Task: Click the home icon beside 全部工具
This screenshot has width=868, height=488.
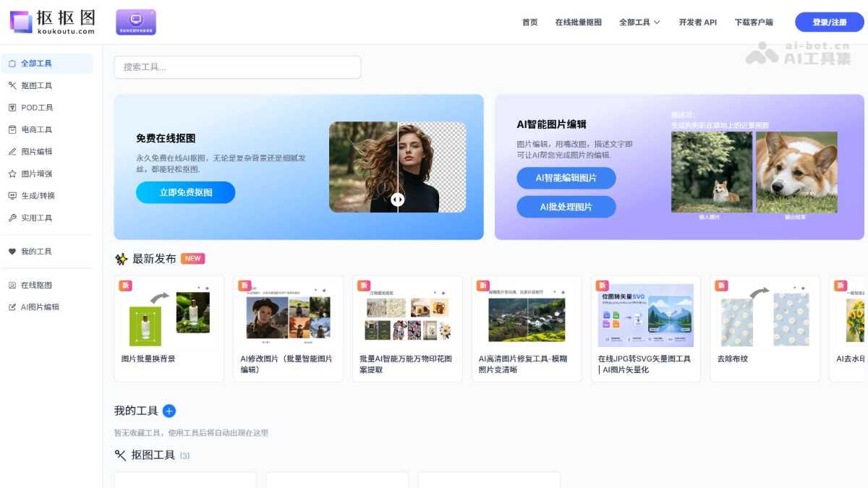Action: 12,64
